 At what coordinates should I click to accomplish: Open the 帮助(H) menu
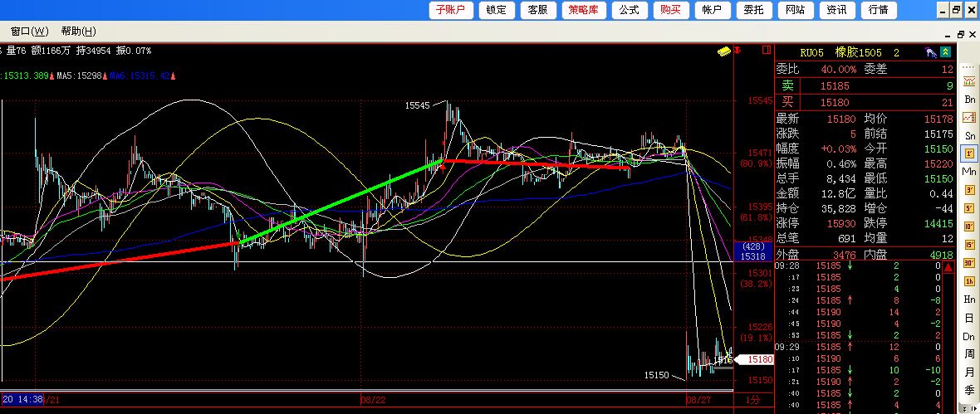pos(78,32)
